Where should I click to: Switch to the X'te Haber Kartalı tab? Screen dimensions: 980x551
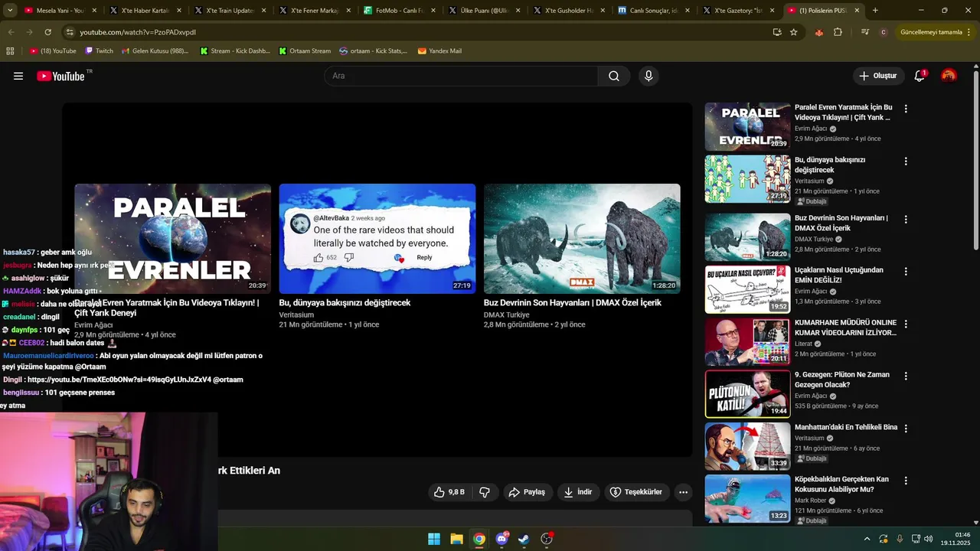[x=143, y=11]
